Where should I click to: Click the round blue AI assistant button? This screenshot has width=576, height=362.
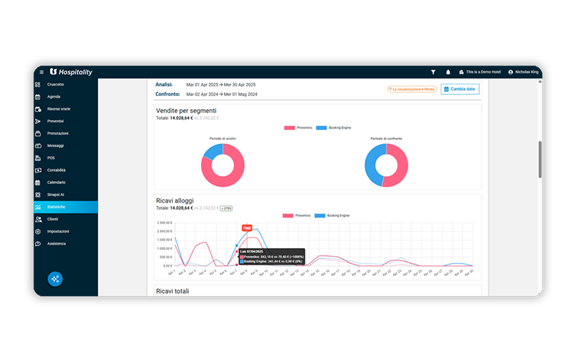[55, 279]
